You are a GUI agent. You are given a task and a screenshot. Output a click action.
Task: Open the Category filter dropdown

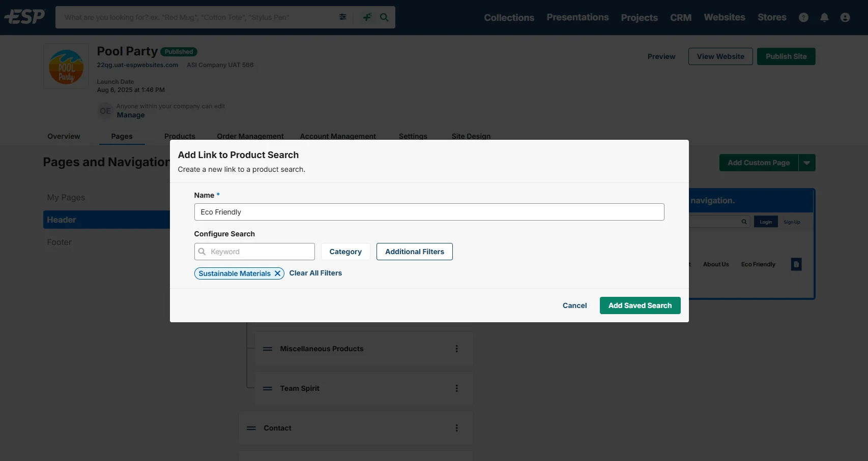(345, 252)
